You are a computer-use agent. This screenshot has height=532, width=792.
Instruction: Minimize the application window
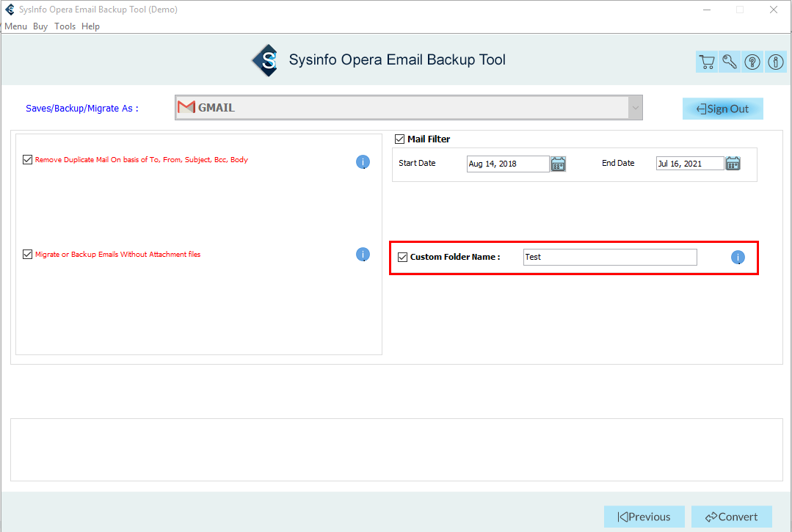point(707,10)
